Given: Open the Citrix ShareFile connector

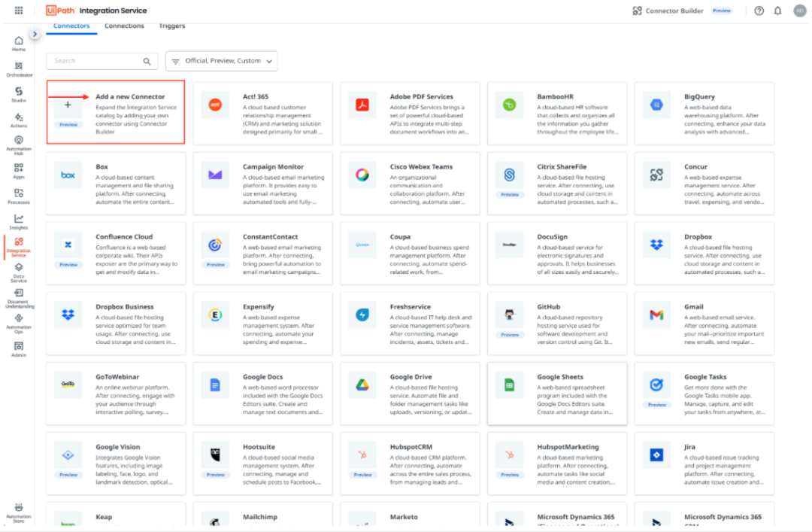Looking at the screenshot, I should click(557, 183).
